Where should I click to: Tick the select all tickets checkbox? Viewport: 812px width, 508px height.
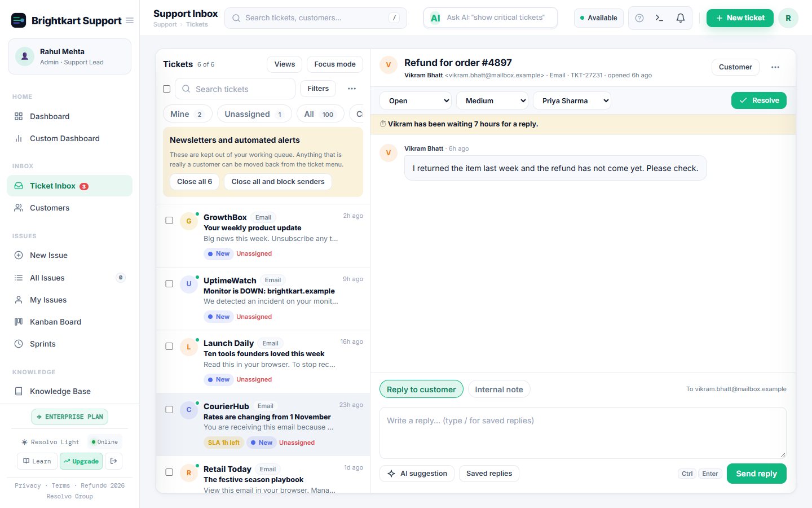click(166, 89)
